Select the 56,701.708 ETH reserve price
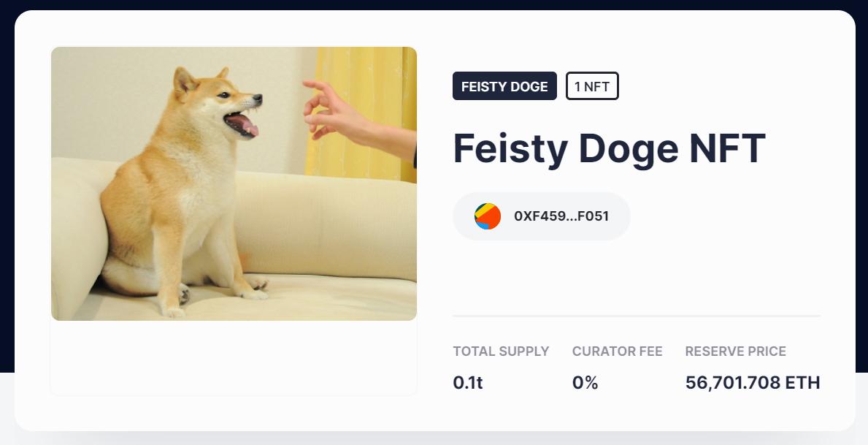 (753, 382)
